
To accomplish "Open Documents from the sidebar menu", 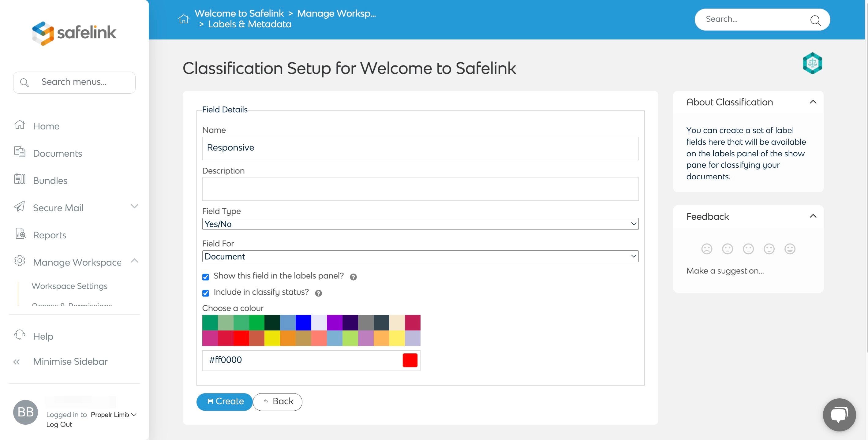I will [57, 153].
